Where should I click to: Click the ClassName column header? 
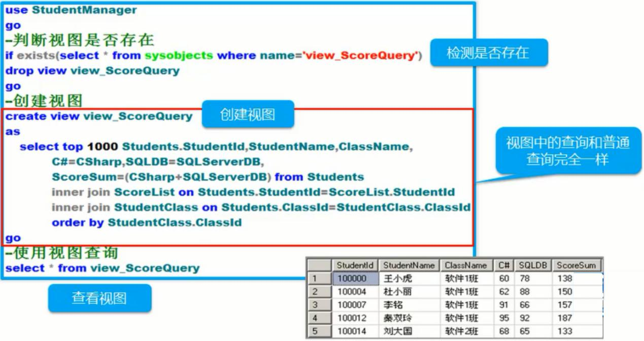pos(465,265)
